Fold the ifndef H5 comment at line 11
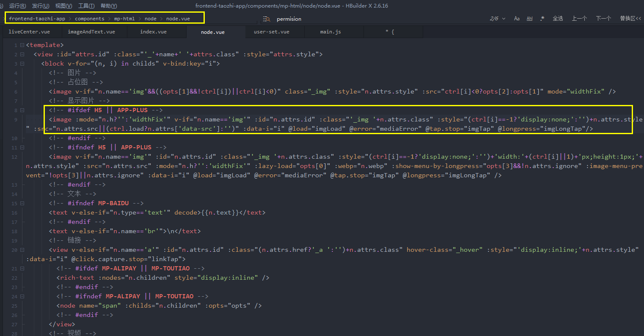 coord(22,147)
